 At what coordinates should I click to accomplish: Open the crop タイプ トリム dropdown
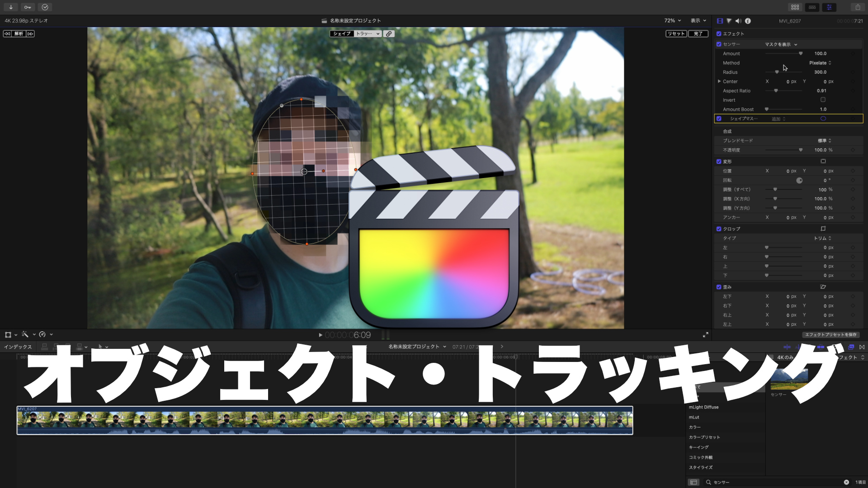click(x=823, y=238)
